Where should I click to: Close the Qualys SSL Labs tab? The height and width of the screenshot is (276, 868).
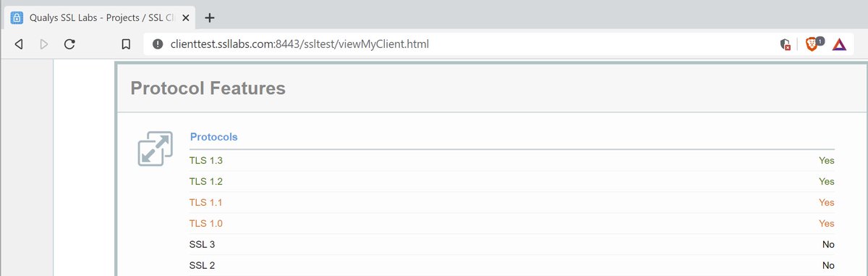[x=184, y=17]
